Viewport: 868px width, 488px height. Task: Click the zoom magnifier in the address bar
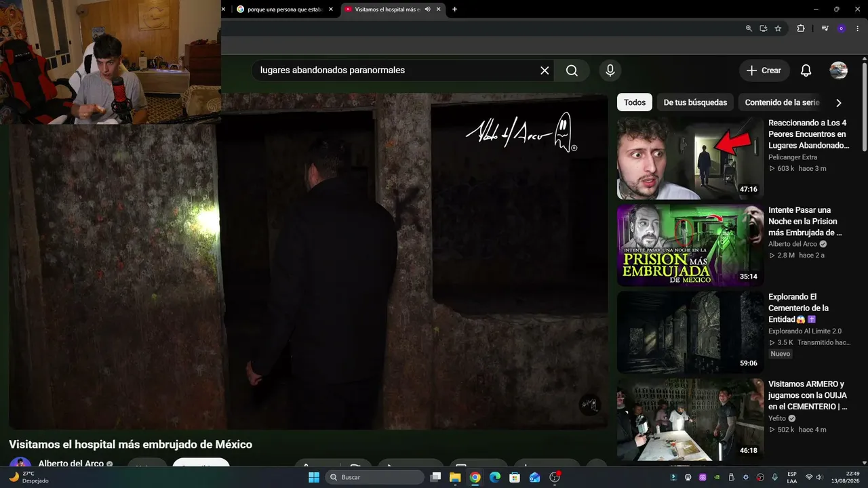click(x=749, y=28)
